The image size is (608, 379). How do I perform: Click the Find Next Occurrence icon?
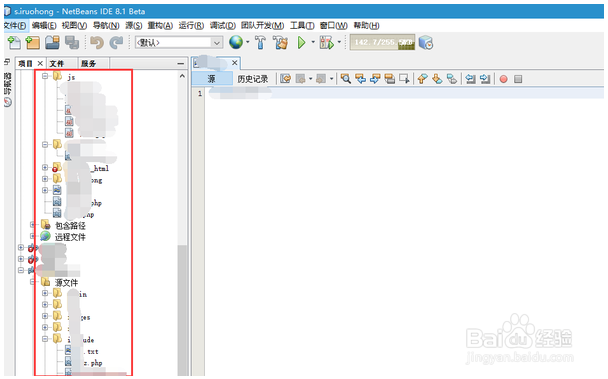(375, 79)
